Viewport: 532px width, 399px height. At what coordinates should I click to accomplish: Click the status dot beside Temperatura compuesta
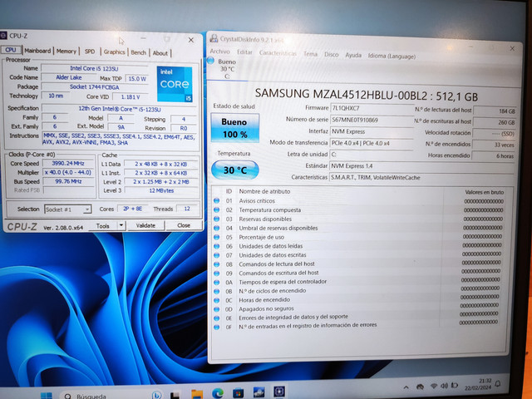click(x=216, y=209)
